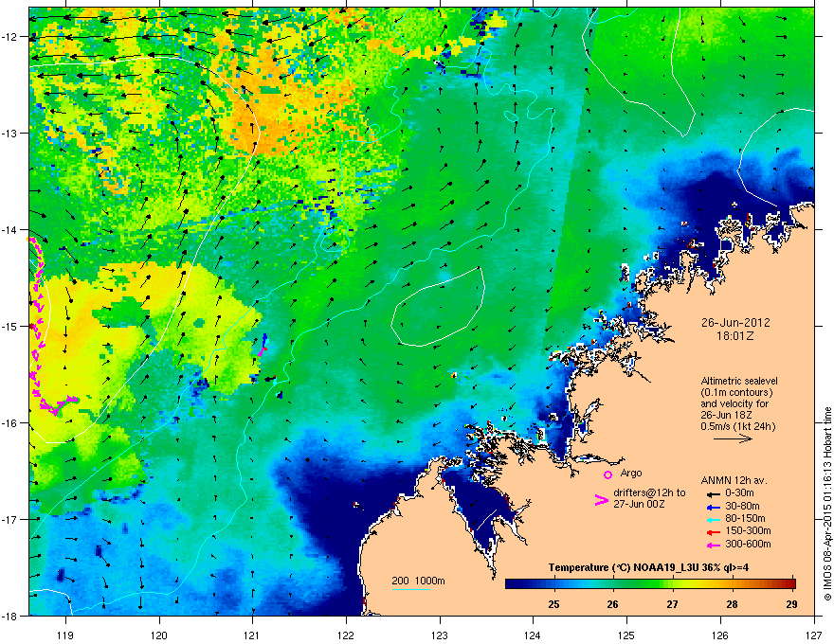The height and width of the screenshot is (644, 834).
Task: Click the '0-30m' depth label
Action: pos(739,493)
